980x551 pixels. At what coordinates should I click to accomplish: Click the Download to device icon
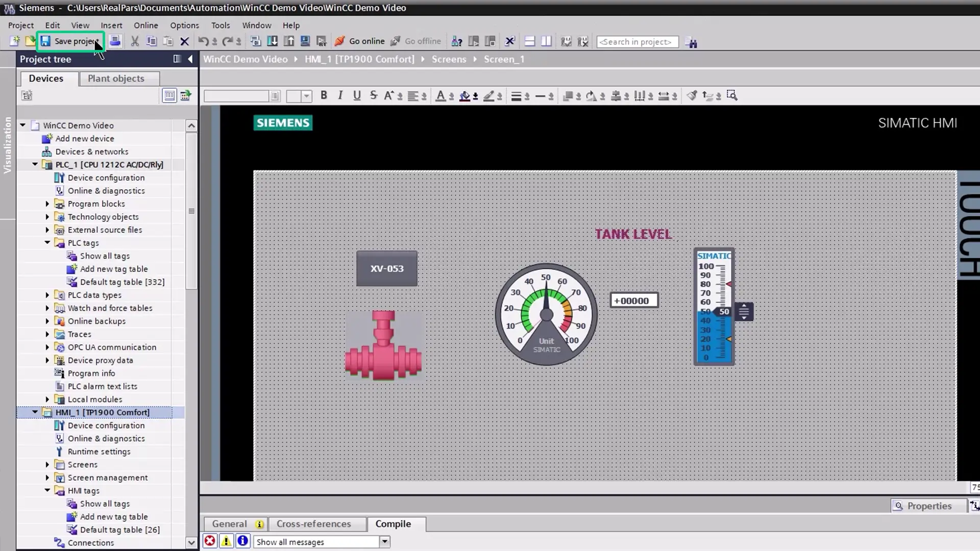pos(273,41)
